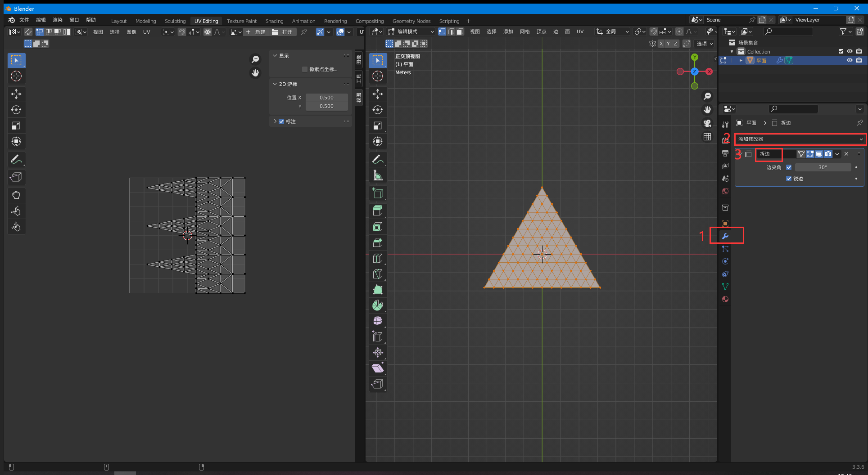Open the Edit Mode (编辑模式) dropdown
This screenshot has height=475, width=868.
(x=411, y=31)
